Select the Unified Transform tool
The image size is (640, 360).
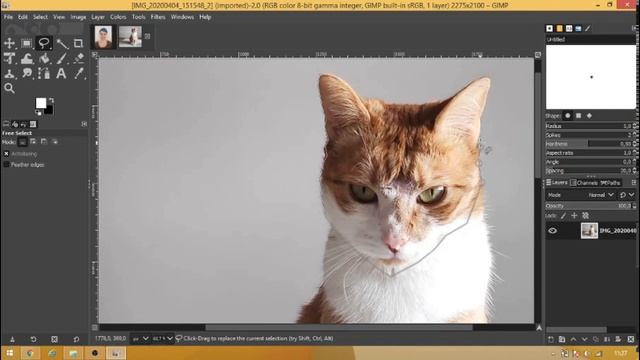[9, 58]
